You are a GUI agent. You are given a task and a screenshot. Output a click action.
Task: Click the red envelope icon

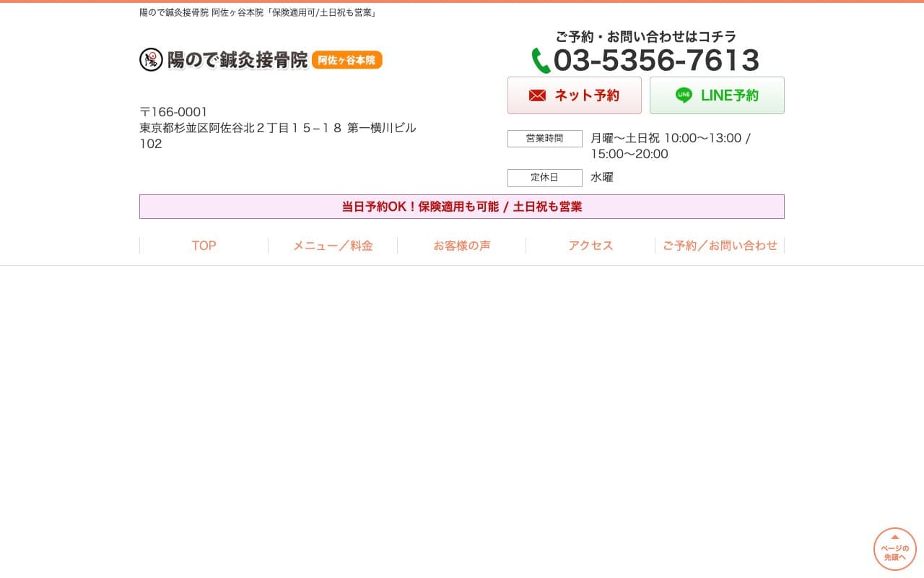(x=537, y=95)
